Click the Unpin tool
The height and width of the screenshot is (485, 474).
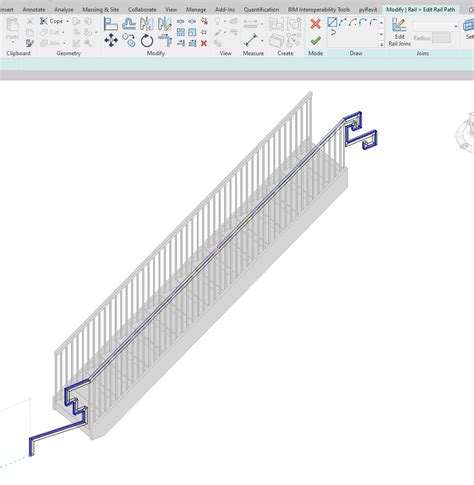point(204,22)
